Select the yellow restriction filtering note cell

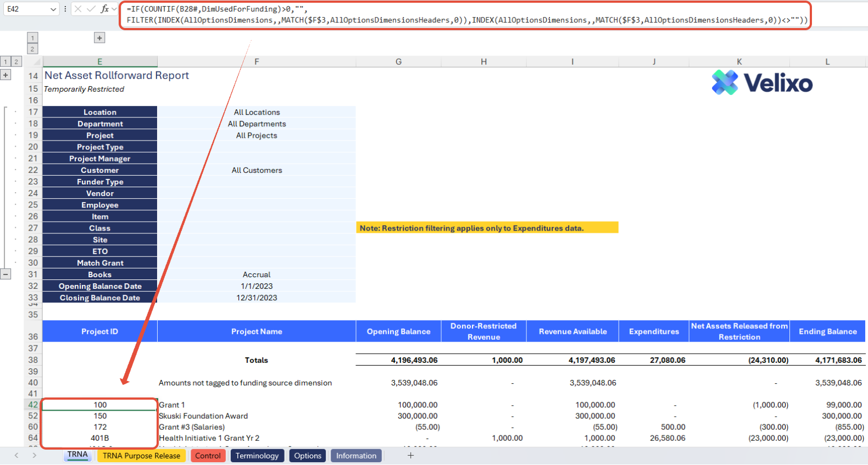coord(487,228)
